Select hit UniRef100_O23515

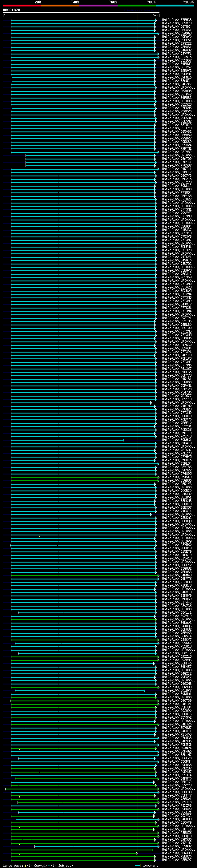(x=176, y=57)
